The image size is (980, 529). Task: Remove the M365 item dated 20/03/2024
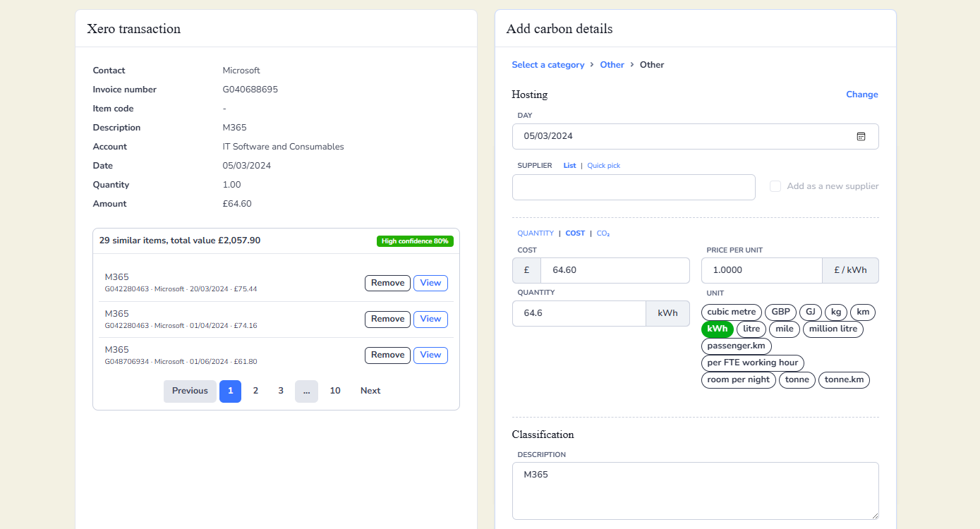387,283
